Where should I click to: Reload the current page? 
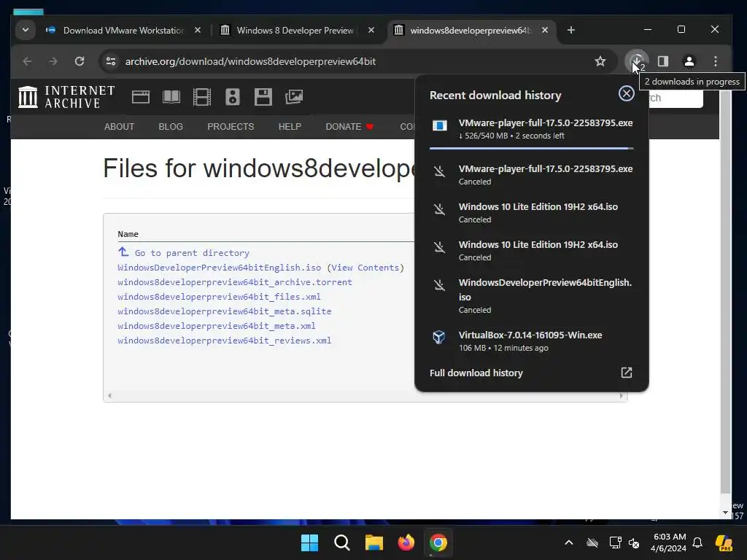80,61
